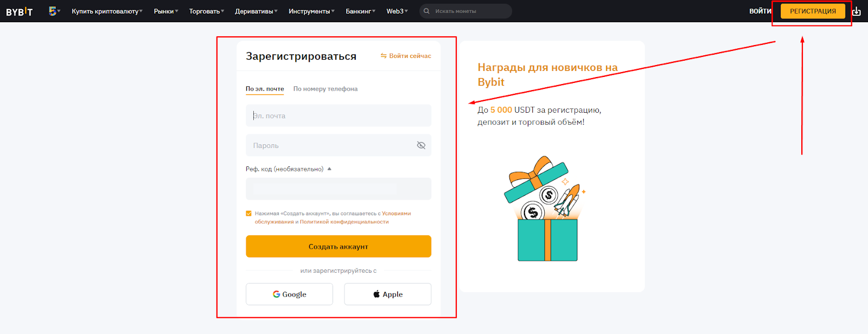The image size is (868, 334).
Task: Click the Награды для новичков на Bybit heading
Action: pos(547,75)
